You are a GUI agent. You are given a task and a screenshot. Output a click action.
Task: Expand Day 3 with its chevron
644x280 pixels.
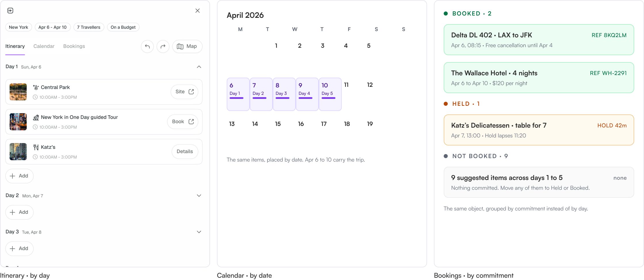[199, 232]
